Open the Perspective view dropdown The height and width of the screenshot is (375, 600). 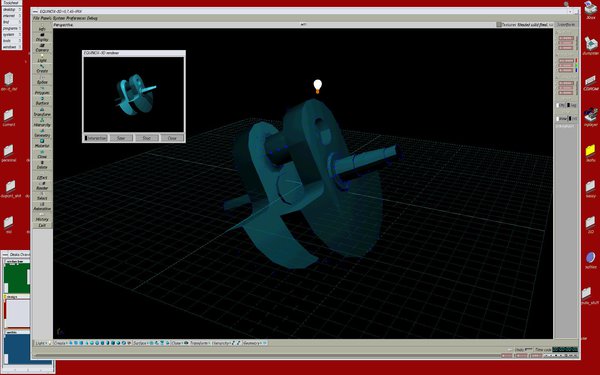[63, 24]
